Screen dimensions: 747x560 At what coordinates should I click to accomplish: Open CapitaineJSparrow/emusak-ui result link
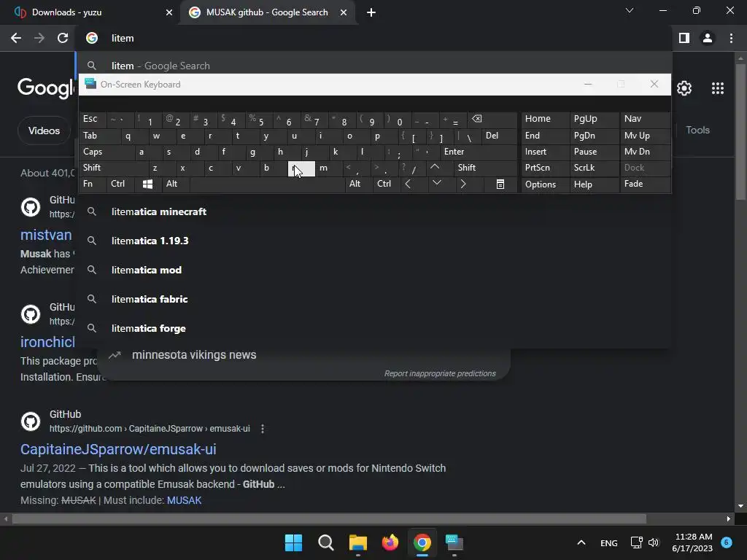point(118,449)
